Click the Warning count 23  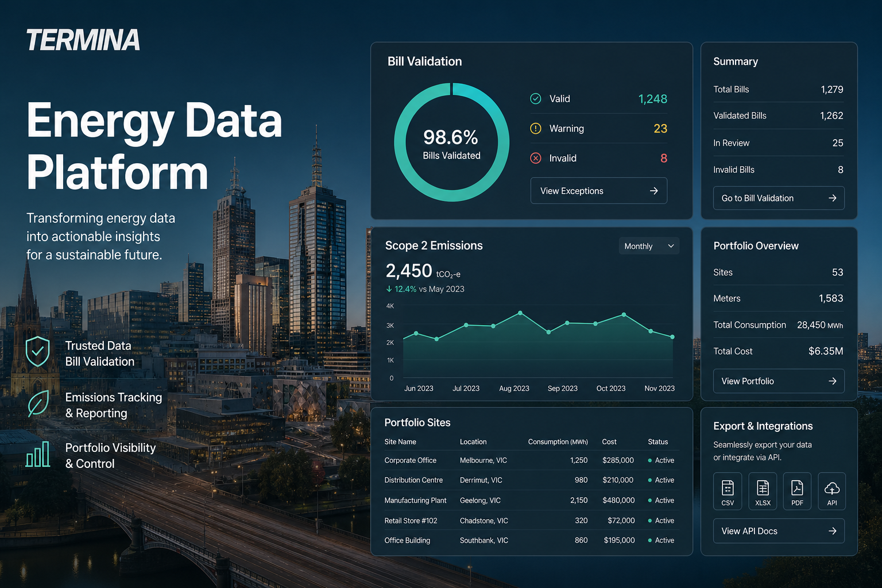pyautogui.click(x=660, y=129)
